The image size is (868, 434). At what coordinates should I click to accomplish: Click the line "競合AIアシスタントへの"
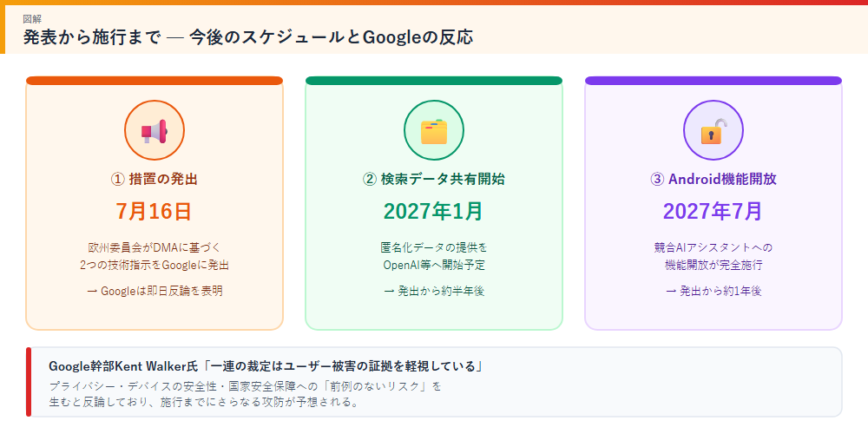click(x=713, y=247)
